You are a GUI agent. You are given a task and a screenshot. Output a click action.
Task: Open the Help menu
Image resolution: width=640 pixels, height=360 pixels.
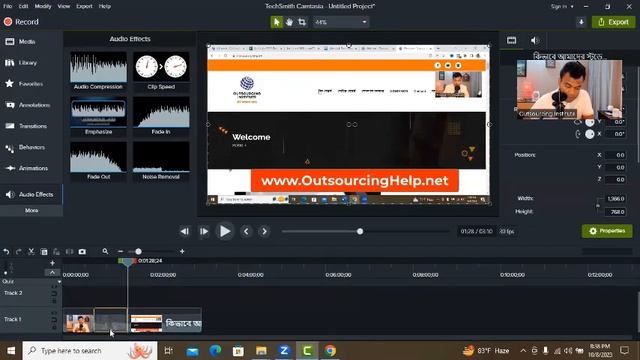coord(105,7)
